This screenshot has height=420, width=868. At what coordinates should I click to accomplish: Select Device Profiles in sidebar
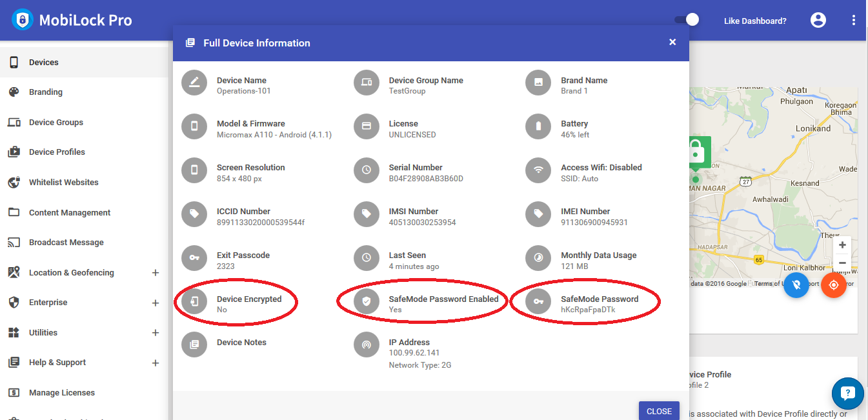tap(84, 152)
